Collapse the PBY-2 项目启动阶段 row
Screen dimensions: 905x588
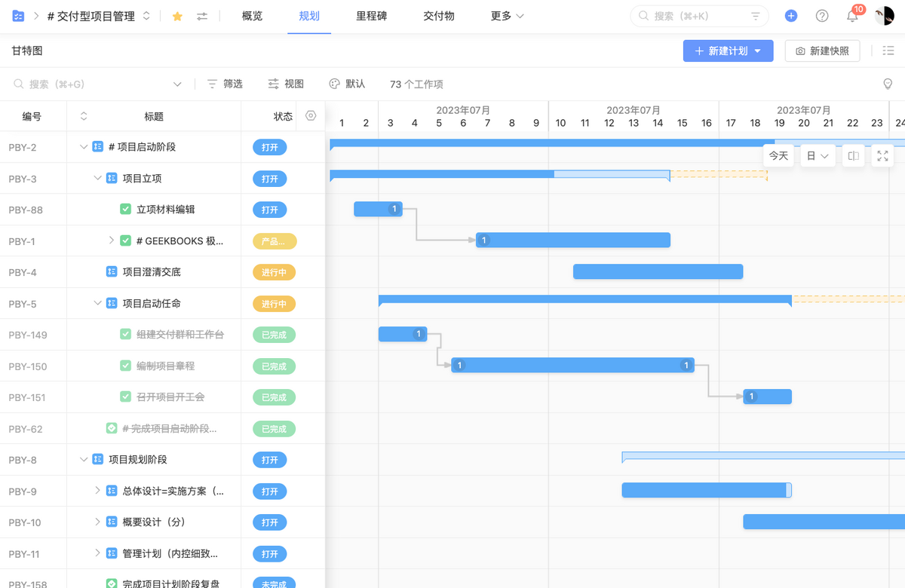point(84,147)
